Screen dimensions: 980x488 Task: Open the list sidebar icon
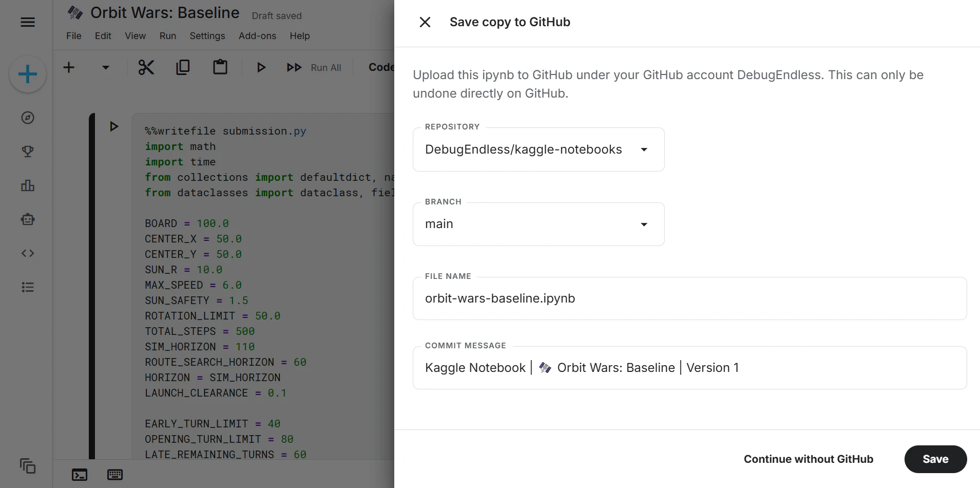28,287
